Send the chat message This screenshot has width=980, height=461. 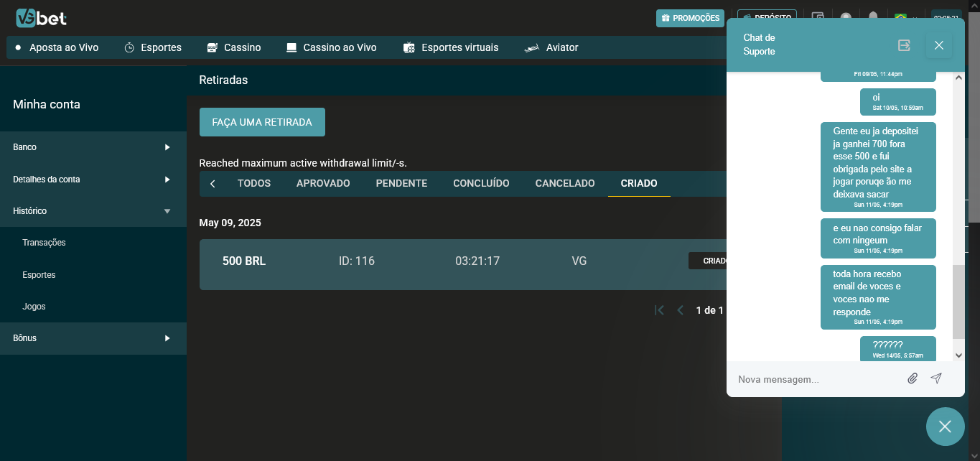936,378
